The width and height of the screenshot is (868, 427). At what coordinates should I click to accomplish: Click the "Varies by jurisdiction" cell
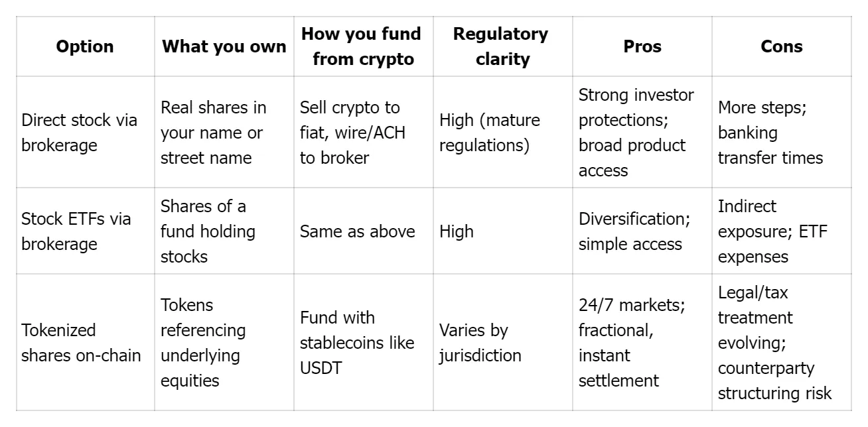click(480, 343)
